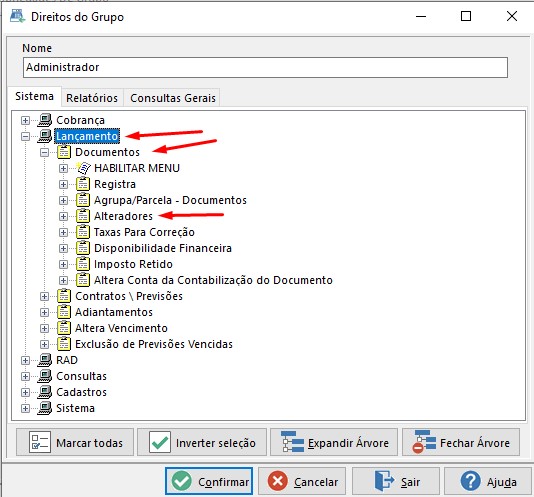Click the icon beside Altera Vencimento
This screenshot has width=534, height=497.
point(64,328)
